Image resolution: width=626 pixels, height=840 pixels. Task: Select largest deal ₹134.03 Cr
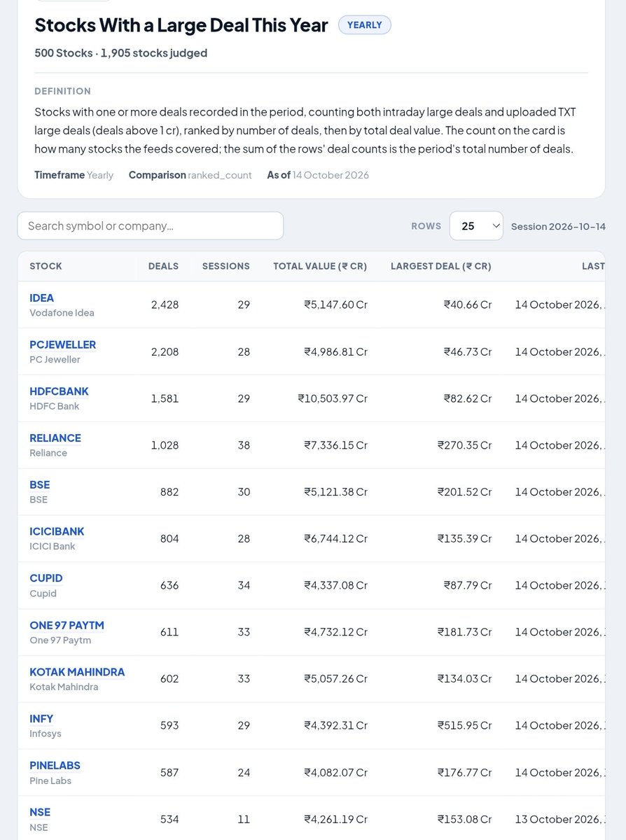coord(465,679)
